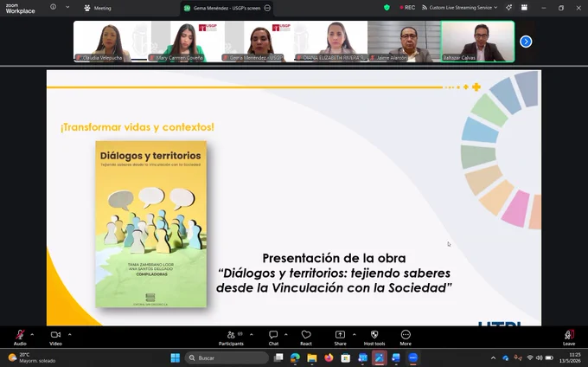The image size is (588, 367).
Task: Check green encryption shield status
Action: coord(387,8)
